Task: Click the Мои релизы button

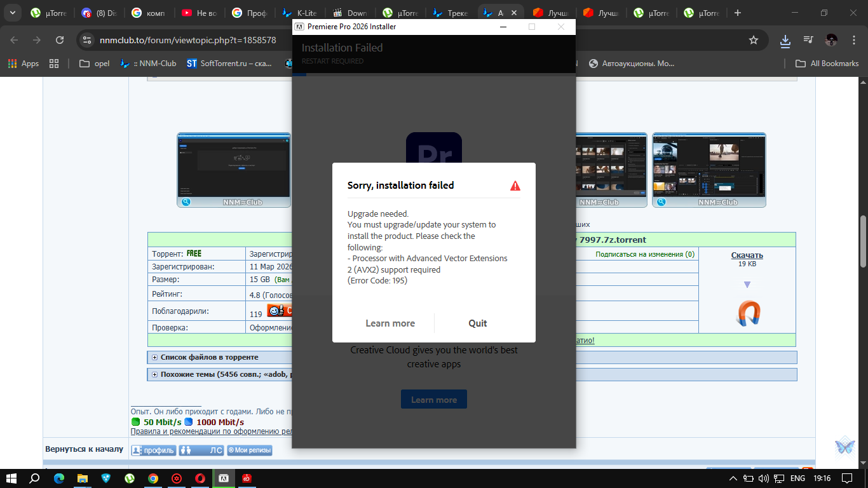Action: [250, 451]
